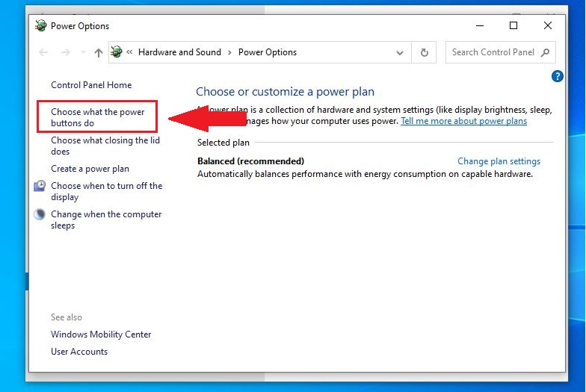Select Create a power plan
The image size is (586, 392).
tap(90, 169)
